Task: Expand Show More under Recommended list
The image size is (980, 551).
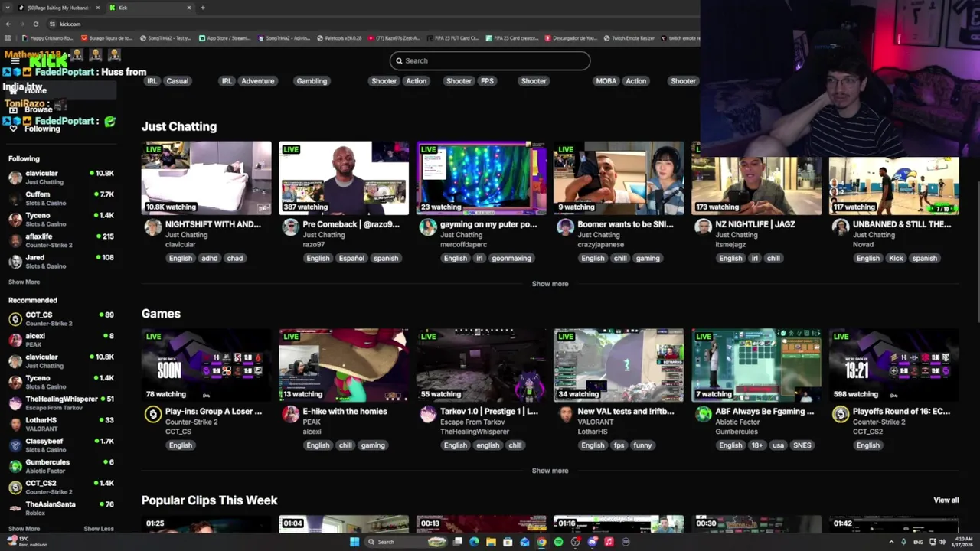Action: pos(24,529)
